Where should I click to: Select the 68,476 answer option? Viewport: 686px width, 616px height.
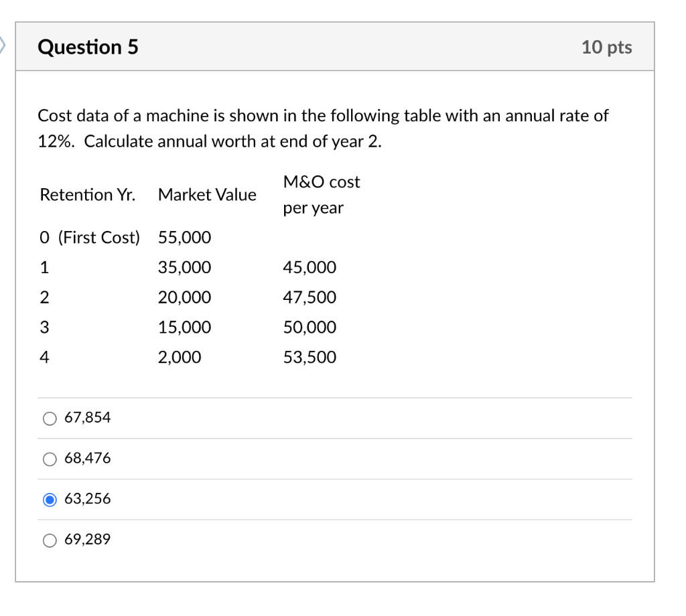50,459
